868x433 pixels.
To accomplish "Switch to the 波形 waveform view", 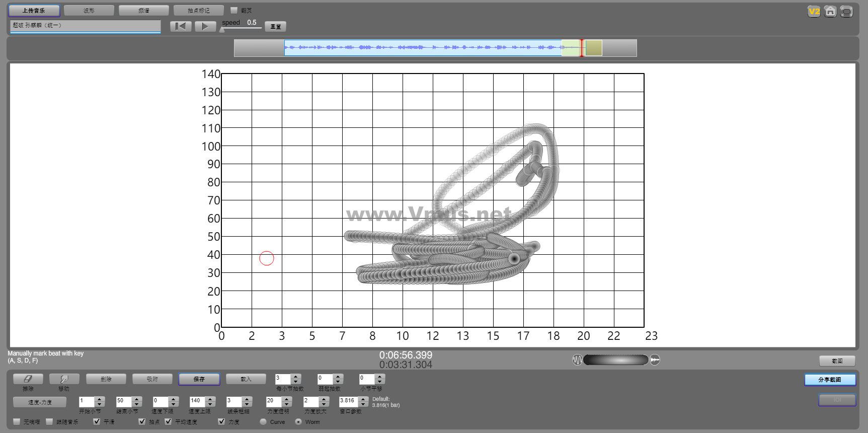I will coord(89,11).
